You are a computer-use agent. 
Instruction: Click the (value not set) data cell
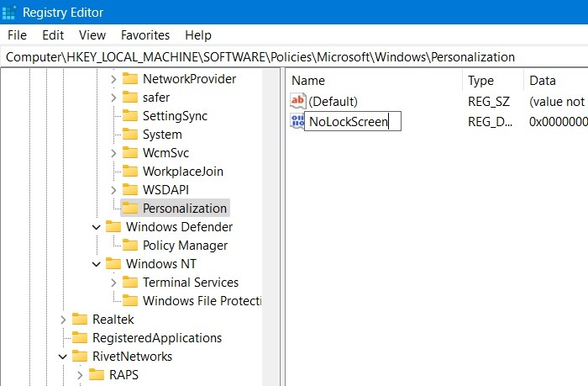tap(557, 102)
